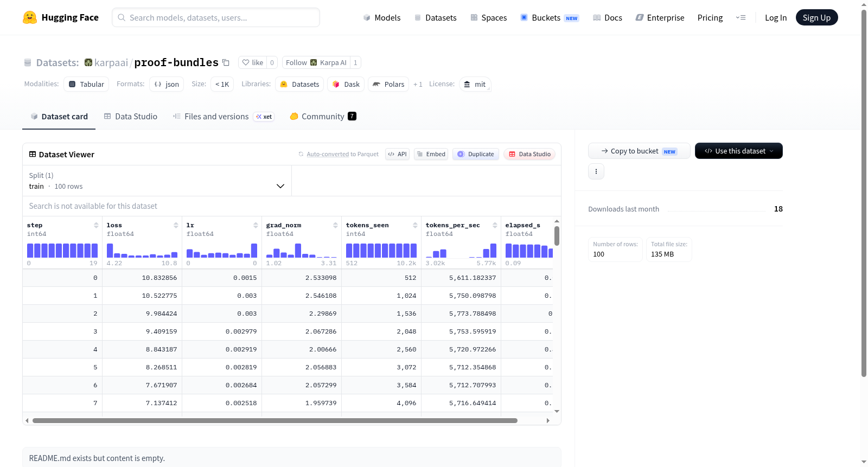Go to Spaces in the top navigation
Screen dimensions: 868x467
point(489,17)
